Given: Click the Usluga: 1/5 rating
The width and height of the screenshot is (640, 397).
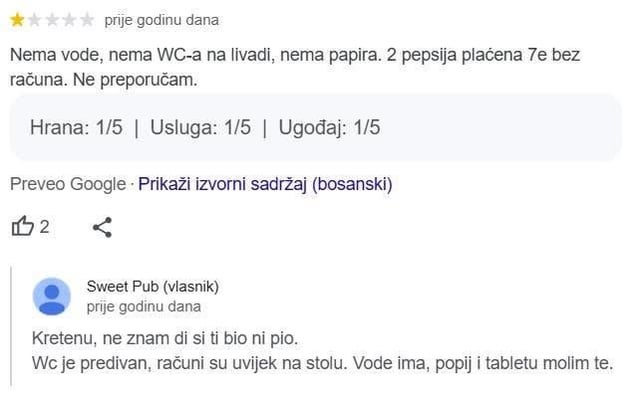Looking at the screenshot, I should click(200, 127).
